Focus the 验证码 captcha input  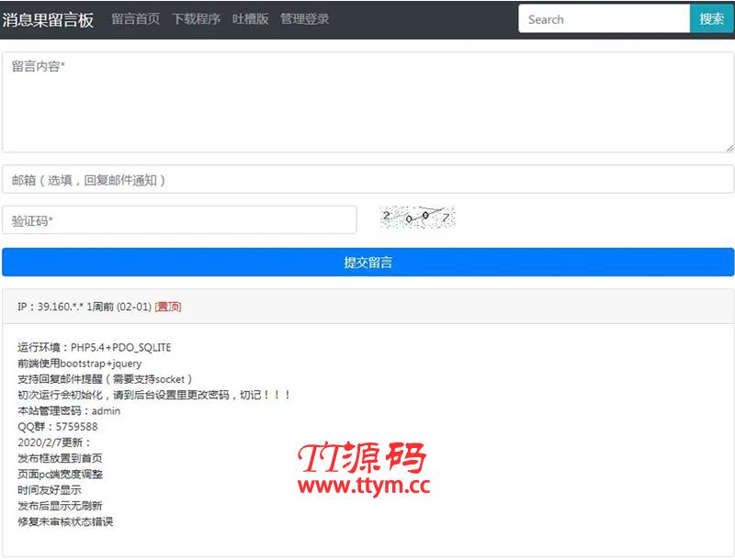[179, 220]
